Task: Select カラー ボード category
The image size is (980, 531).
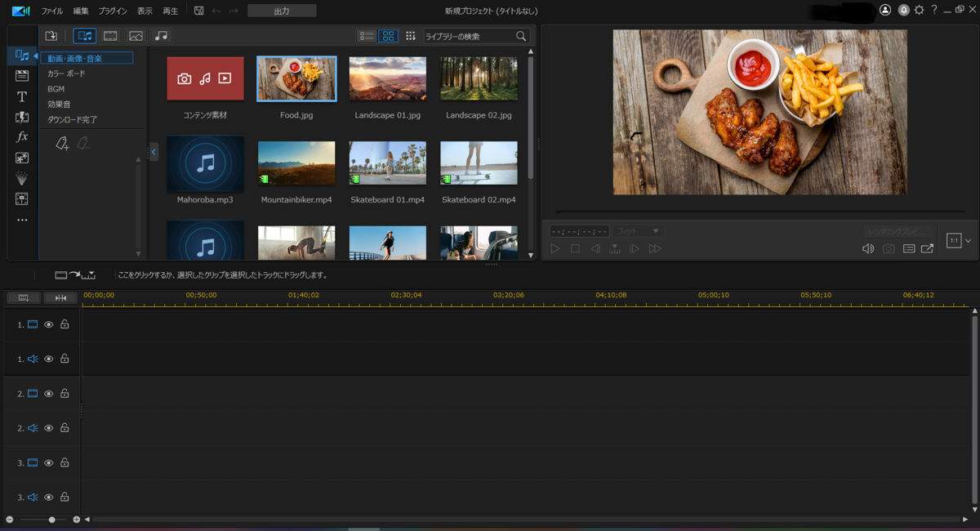Action: (x=66, y=74)
